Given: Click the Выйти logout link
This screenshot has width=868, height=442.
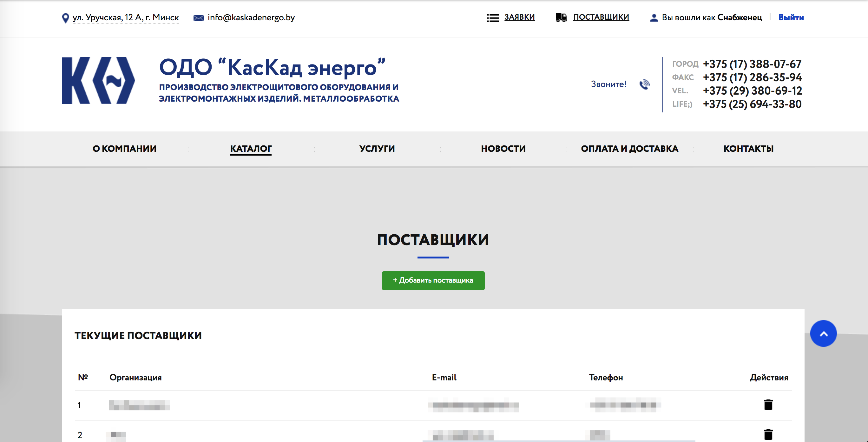Looking at the screenshot, I should (x=791, y=17).
